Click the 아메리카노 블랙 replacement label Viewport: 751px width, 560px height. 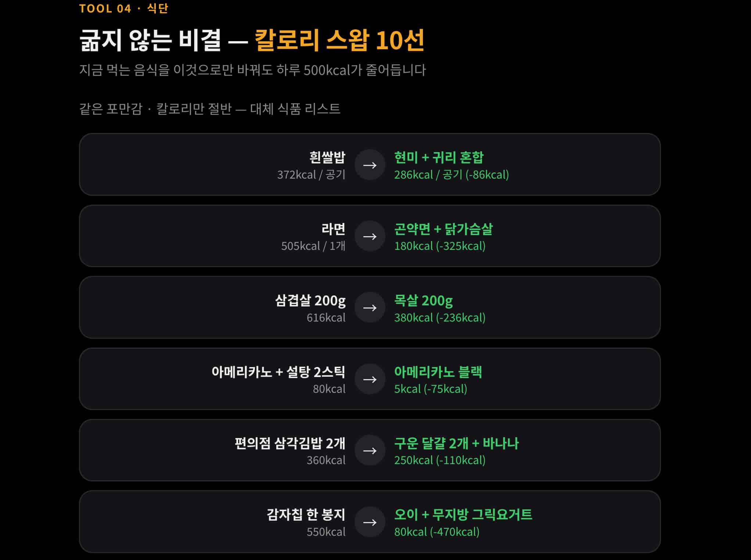[x=438, y=372]
